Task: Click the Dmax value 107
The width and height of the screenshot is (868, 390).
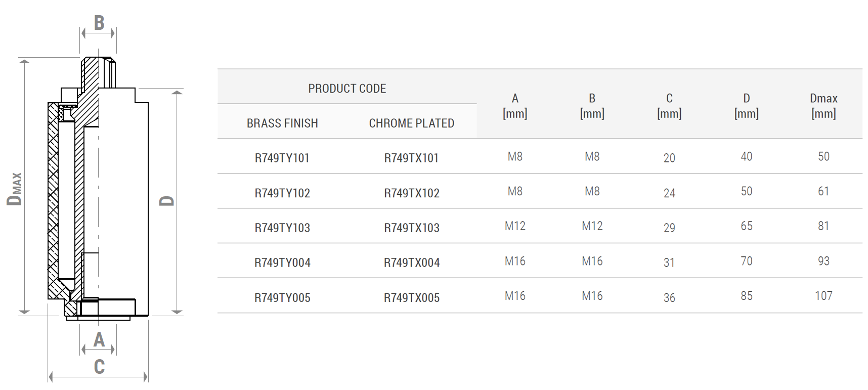Action: click(823, 295)
